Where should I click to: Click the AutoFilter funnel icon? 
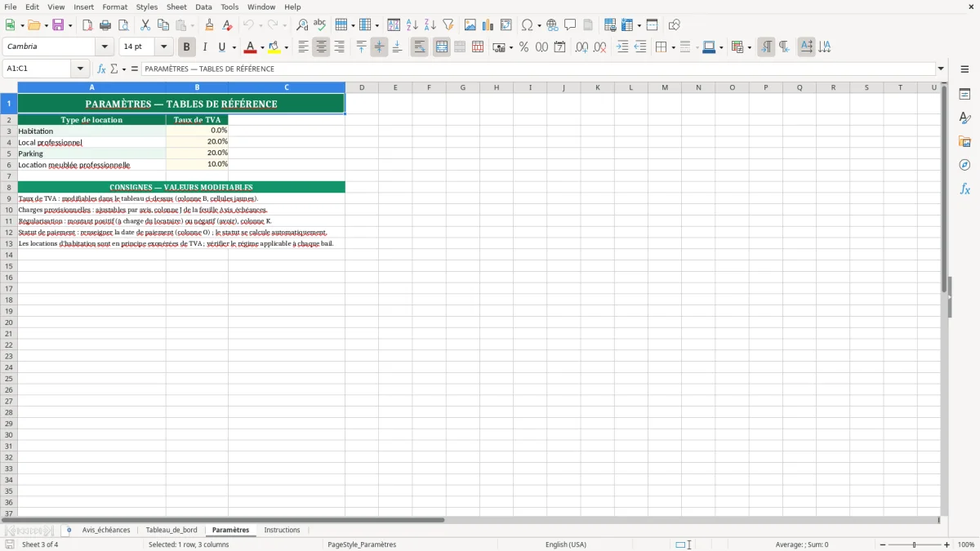[x=448, y=25]
